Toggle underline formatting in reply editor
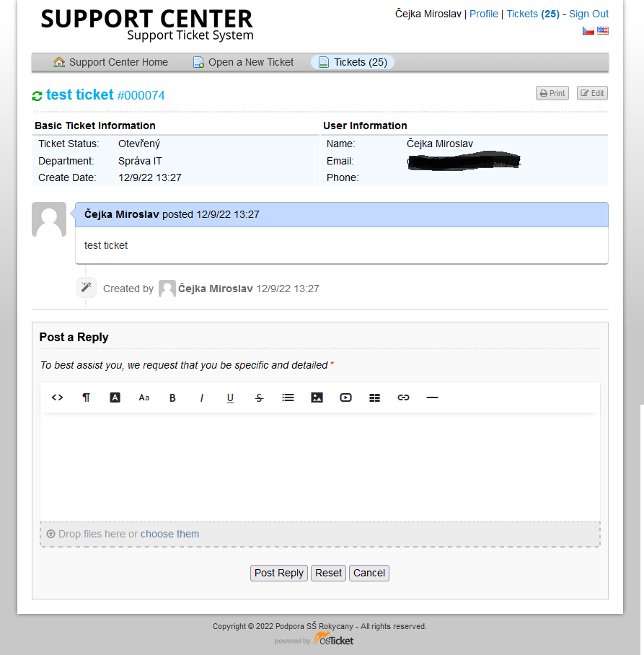 pyautogui.click(x=230, y=397)
